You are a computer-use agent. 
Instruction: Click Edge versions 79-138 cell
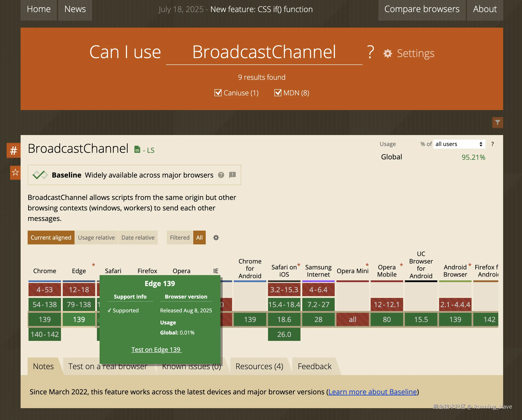[79, 305]
